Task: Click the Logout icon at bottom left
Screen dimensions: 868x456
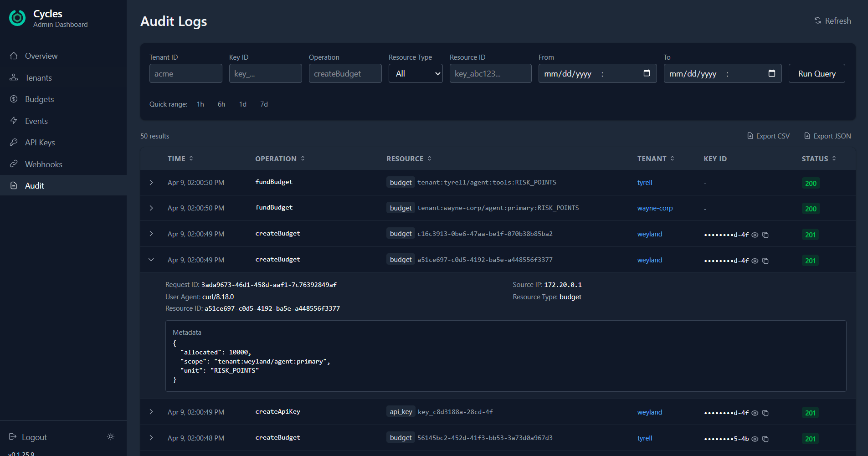Action: [x=14, y=437]
